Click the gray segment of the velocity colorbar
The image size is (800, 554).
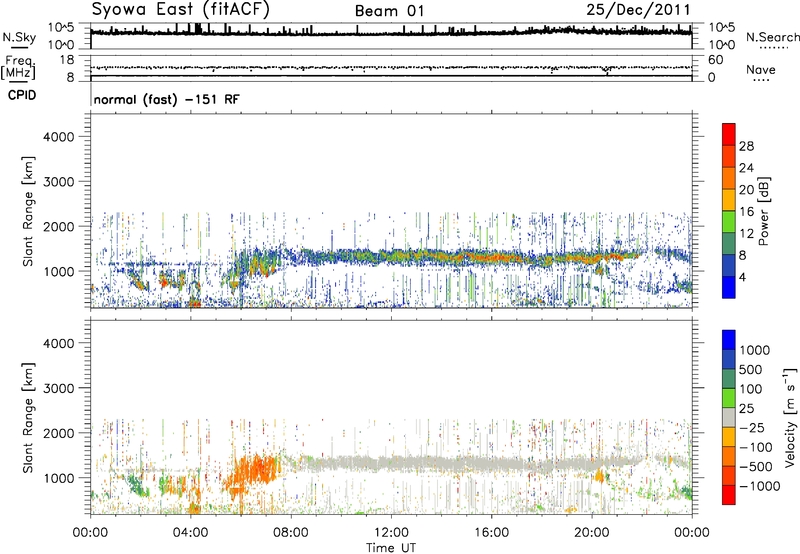tap(729, 417)
